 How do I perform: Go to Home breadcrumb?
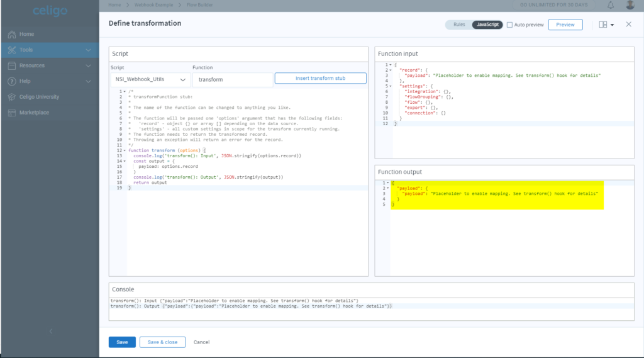[114, 5]
